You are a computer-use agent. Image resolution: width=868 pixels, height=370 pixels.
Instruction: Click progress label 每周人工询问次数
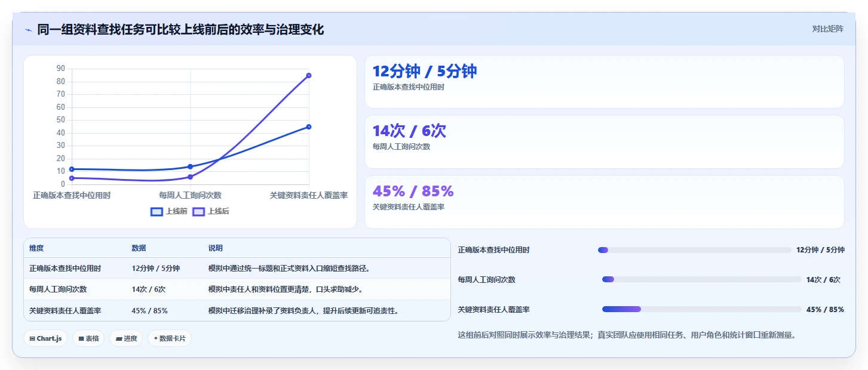click(x=486, y=279)
